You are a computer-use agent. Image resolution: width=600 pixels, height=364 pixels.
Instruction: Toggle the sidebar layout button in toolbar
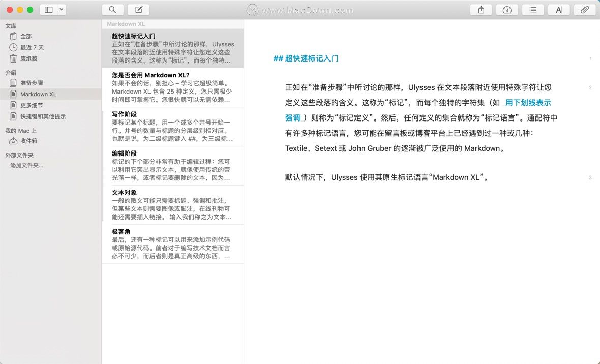pyautogui.click(x=49, y=10)
